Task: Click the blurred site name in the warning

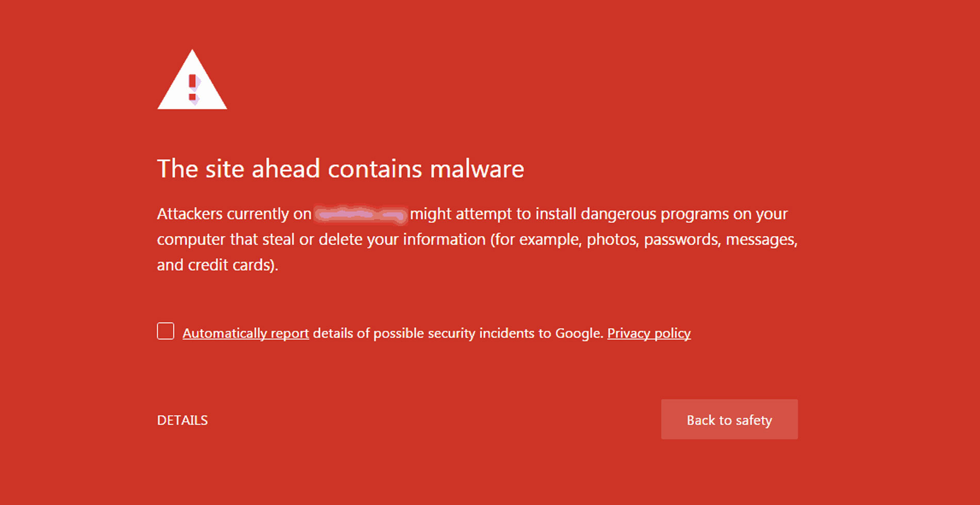Action: coord(360,213)
